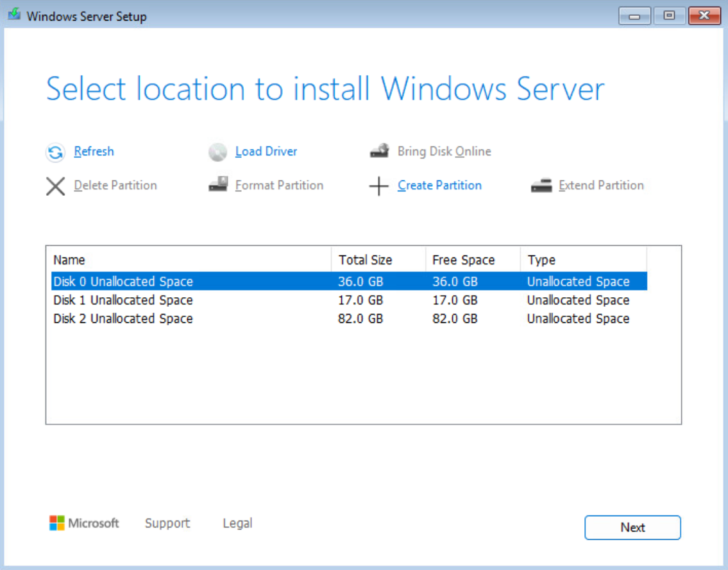This screenshot has width=728, height=570.
Task: Select the Disk 0 Unallocated Space row
Action: [349, 281]
